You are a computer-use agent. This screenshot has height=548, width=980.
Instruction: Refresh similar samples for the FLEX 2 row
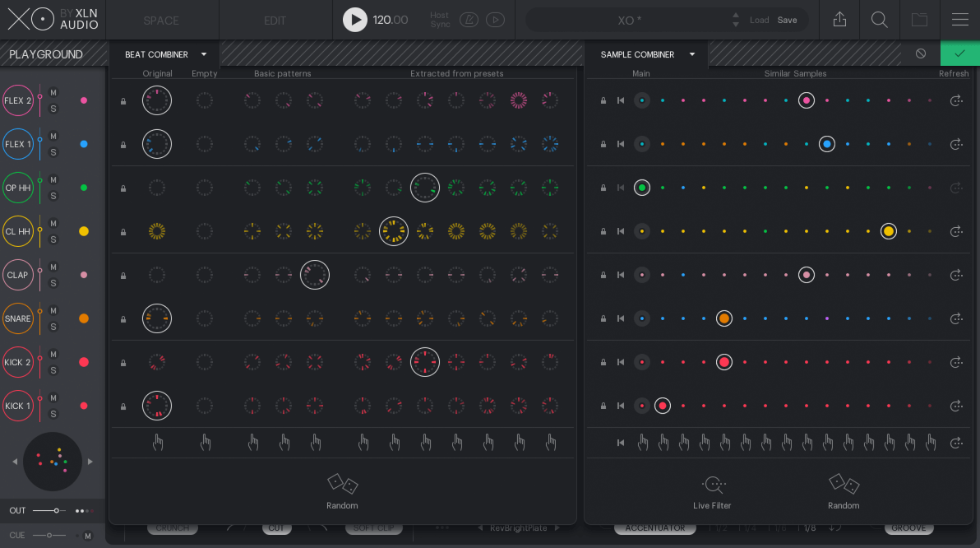pos(955,100)
